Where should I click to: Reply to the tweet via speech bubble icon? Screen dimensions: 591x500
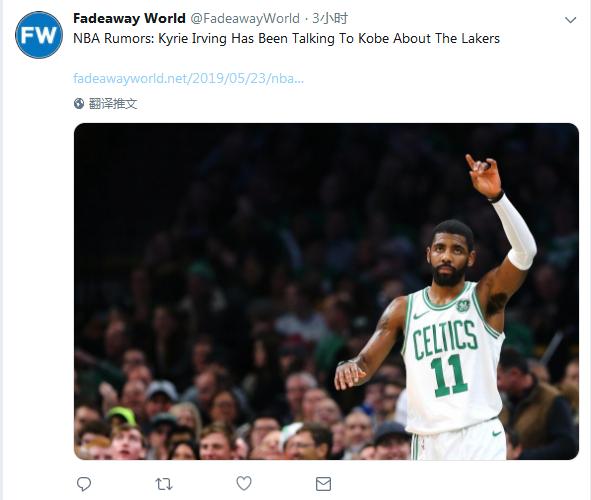coord(84,484)
